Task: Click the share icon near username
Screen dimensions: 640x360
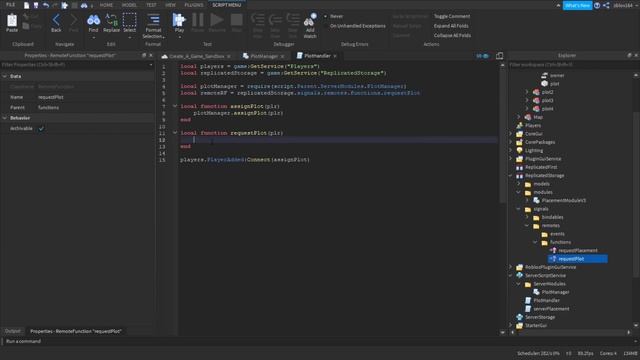Action: pyautogui.click(x=606, y=5)
